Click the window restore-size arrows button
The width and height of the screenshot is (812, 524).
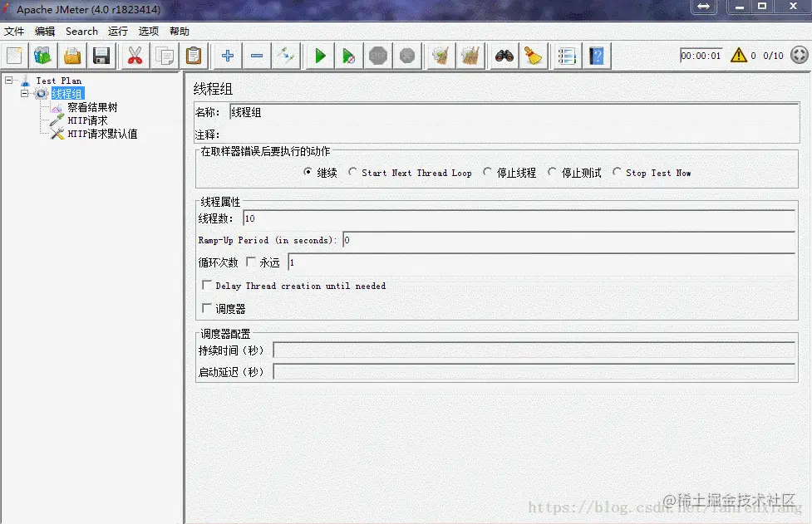coord(704,7)
